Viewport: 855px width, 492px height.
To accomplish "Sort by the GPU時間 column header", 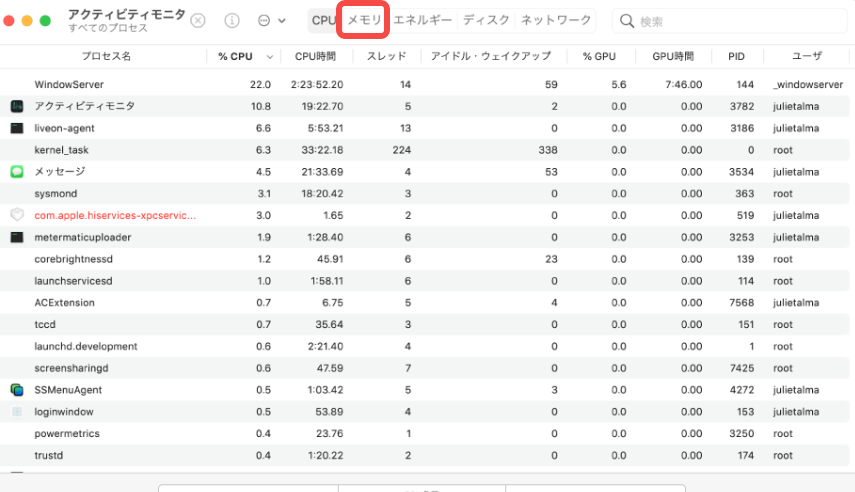I will click(673, 56).
